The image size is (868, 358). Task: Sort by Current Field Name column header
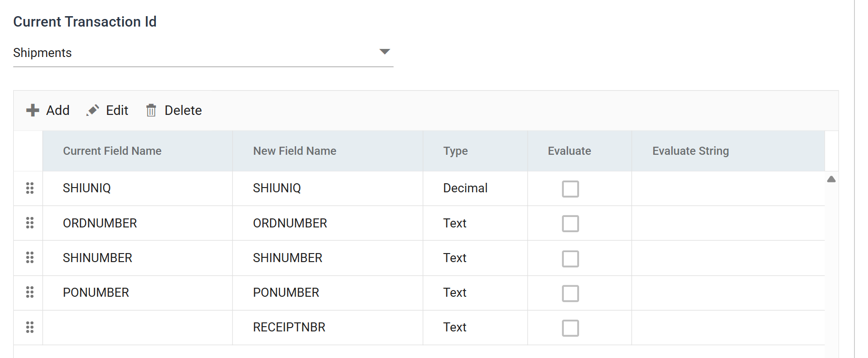[x=138, y=151]
